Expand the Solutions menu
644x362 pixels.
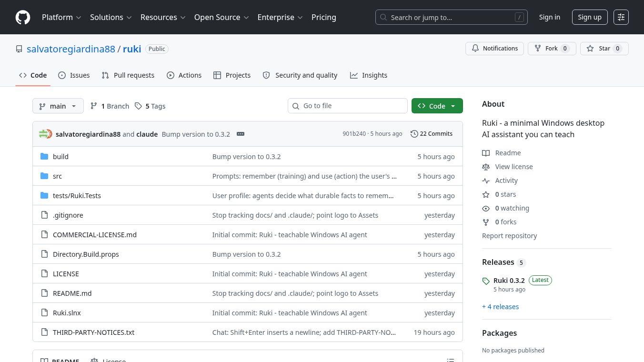(x=111, y=17)
